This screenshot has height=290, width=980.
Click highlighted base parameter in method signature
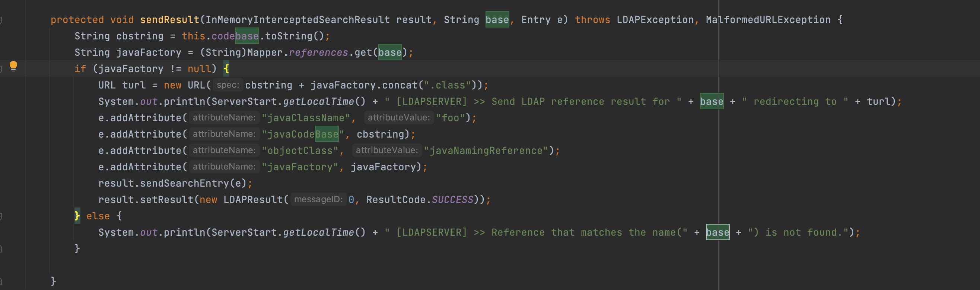[497, 20]
